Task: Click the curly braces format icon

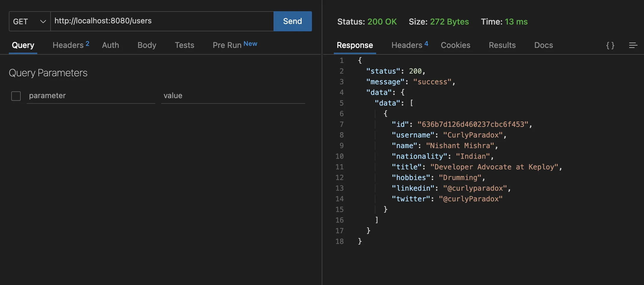Action: (610, 45)
